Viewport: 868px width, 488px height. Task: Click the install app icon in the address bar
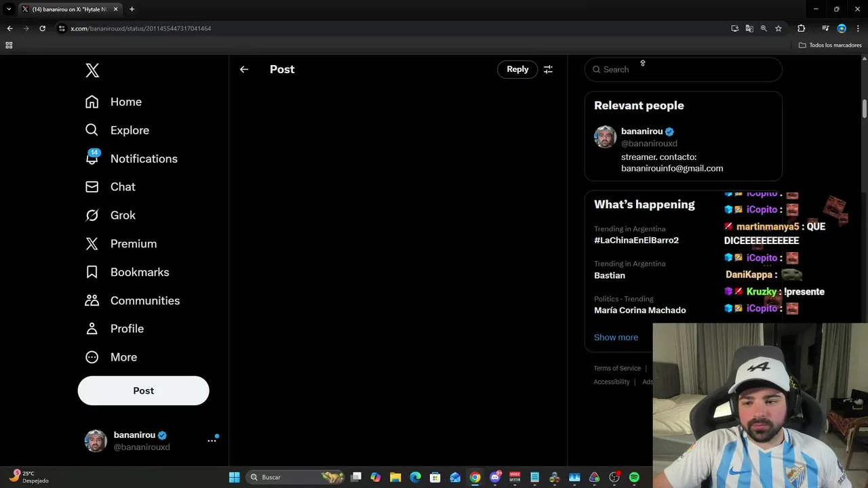click(734, 28)
